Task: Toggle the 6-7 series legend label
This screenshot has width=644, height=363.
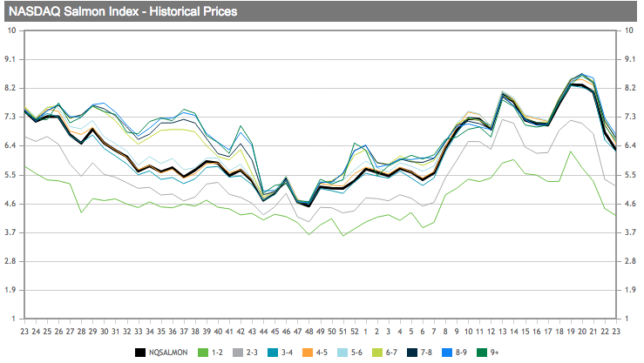Action: (391, 353)
